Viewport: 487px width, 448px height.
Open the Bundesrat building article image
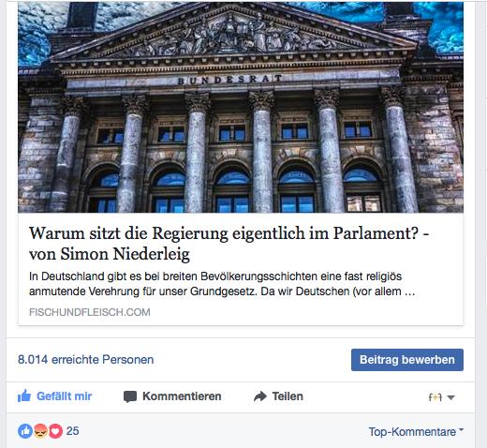coord(241,107)
